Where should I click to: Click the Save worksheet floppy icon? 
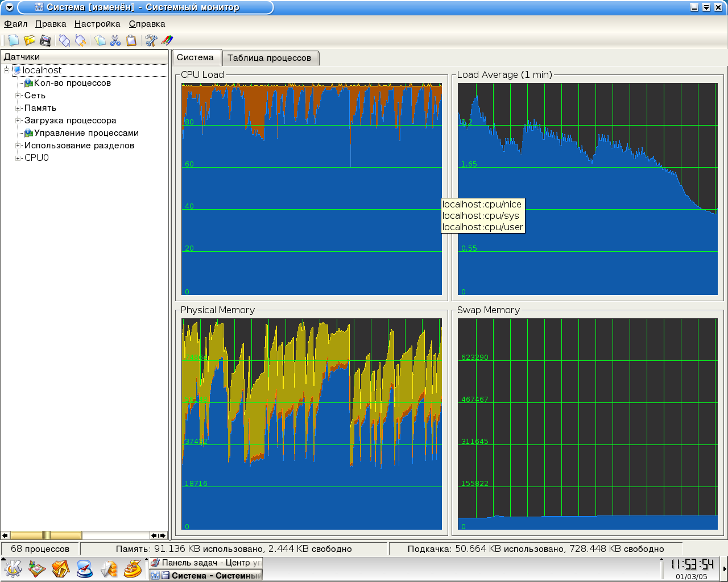click(x=45, y=40)
